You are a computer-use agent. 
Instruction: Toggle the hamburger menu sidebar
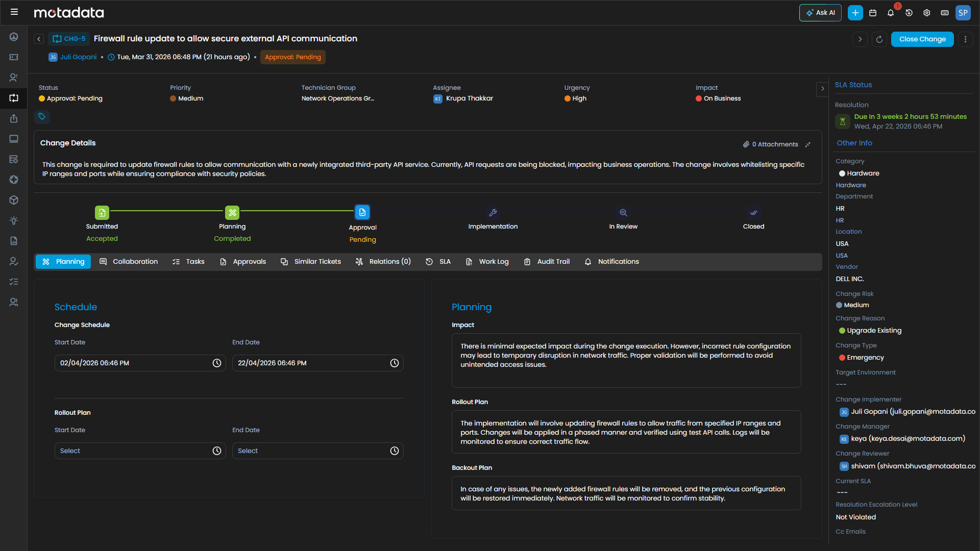pos(14,12)
